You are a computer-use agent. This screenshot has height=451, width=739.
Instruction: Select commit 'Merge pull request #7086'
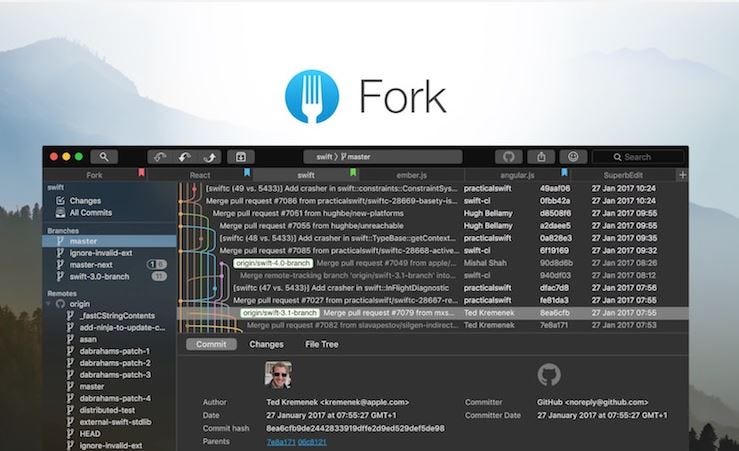coord(433,201)
